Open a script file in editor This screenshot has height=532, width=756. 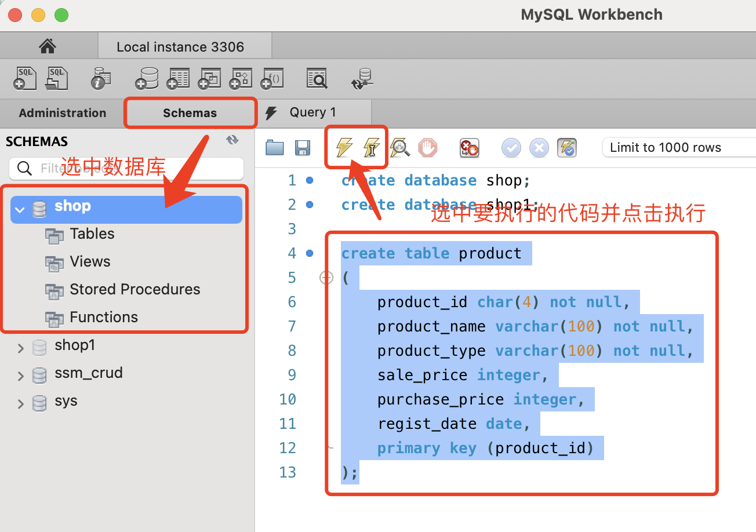(x=275, y=148)
